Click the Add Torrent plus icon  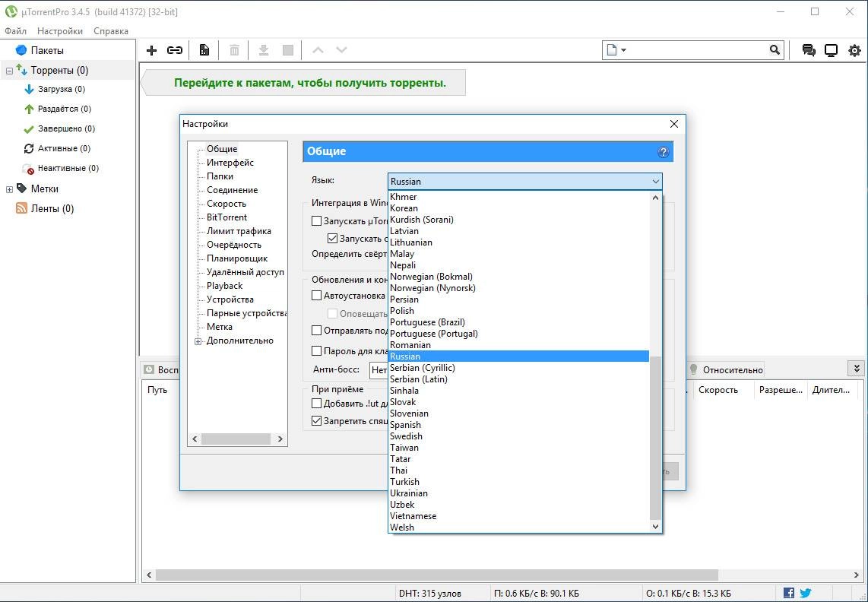pyautogui.click(x=151, y=49)
